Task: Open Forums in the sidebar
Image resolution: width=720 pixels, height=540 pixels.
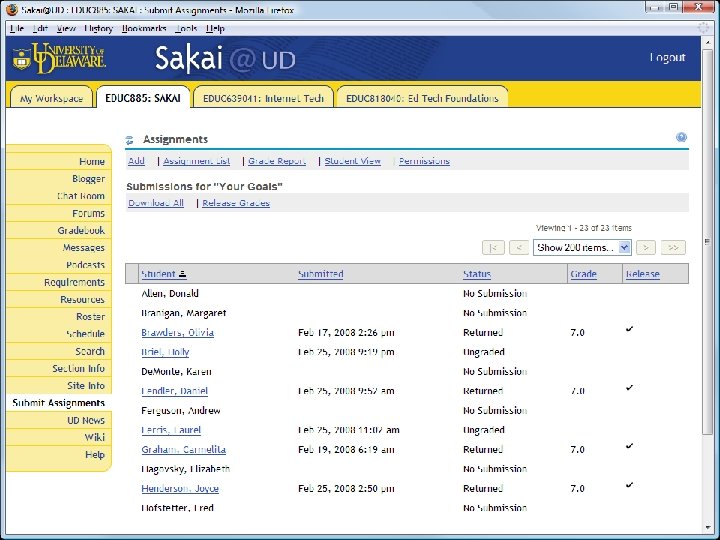Action: tap(89, 214)
